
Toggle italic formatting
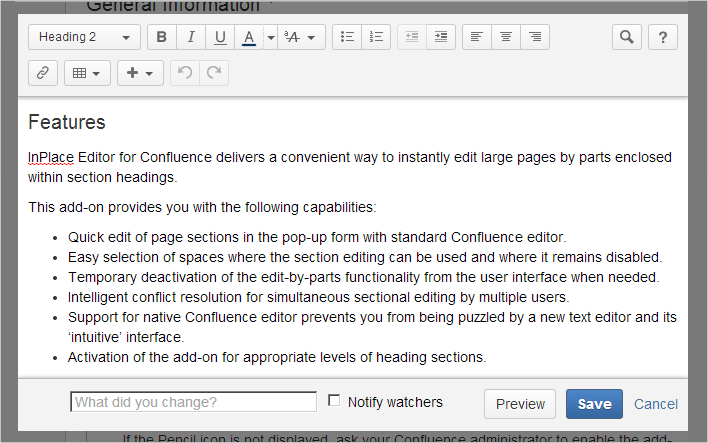tap(191, 37)
